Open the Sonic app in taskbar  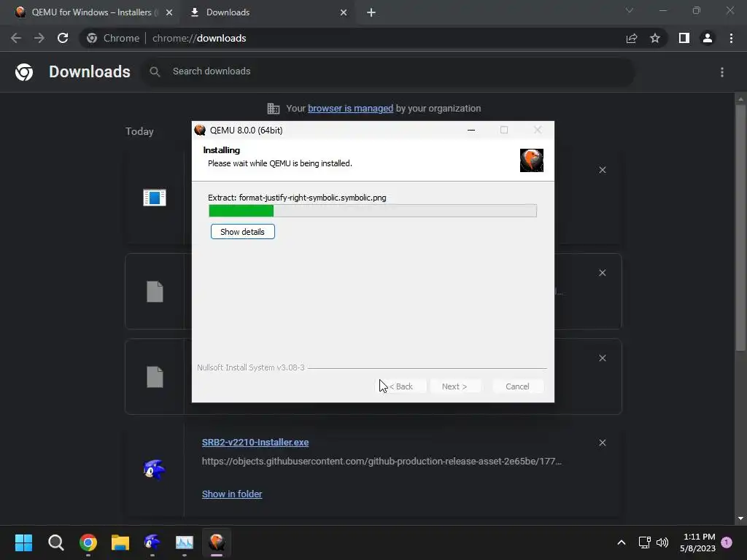pos(152,542)
